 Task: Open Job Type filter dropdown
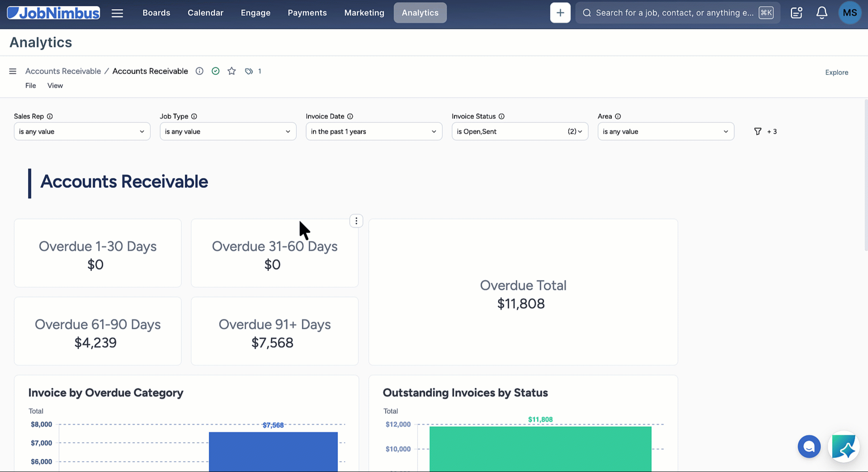(228, 131)
